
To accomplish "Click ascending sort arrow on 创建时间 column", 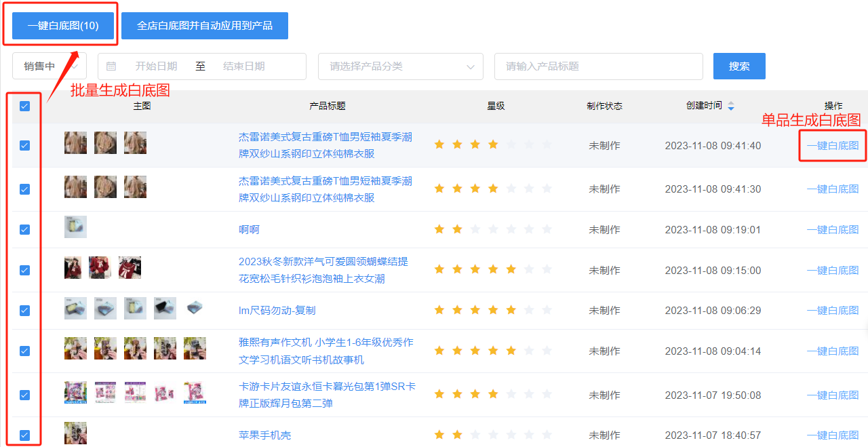I will point(731,103).
